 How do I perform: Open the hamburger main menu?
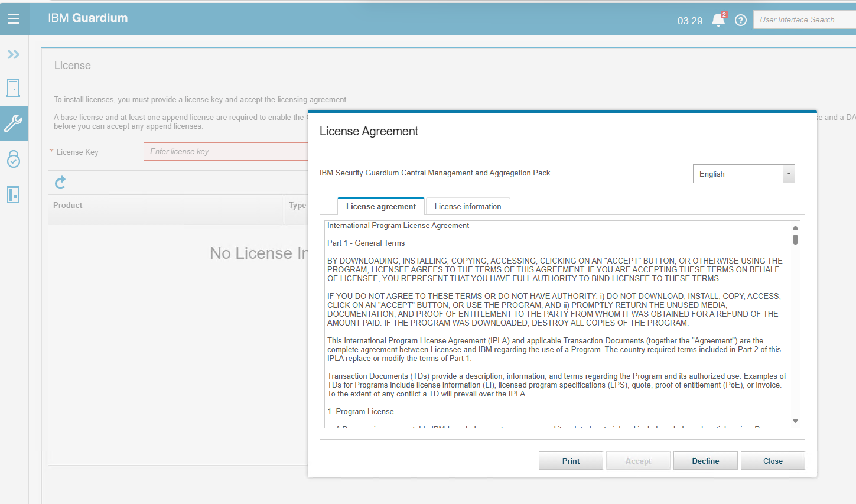(x=14, y=19)
